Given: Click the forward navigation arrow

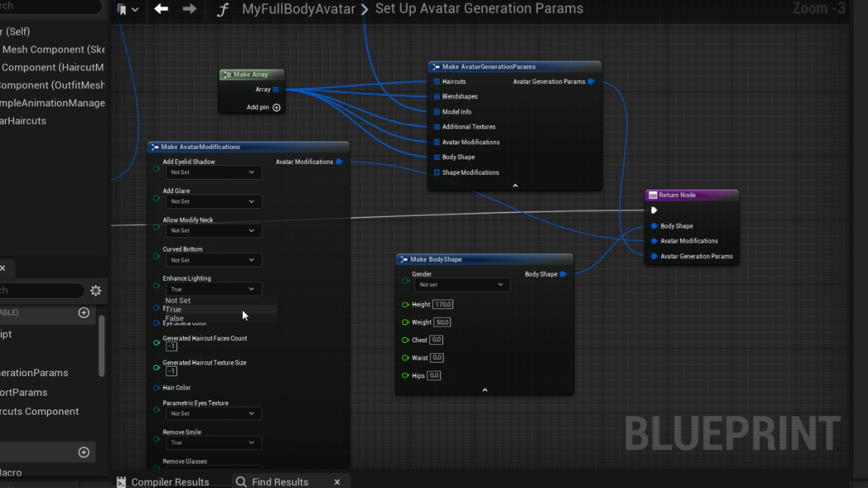Looking at the screenshot, I should click(190, 9).
